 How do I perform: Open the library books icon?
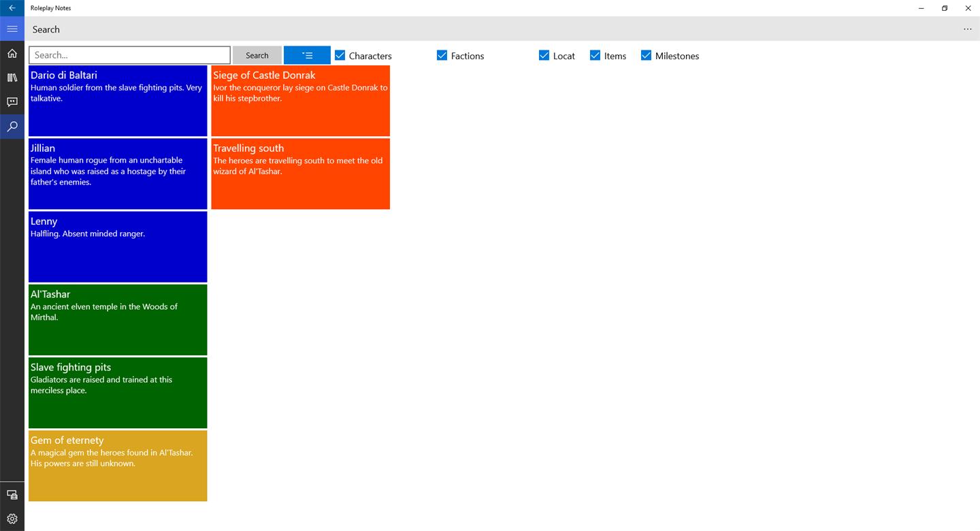tap(12, 78)
